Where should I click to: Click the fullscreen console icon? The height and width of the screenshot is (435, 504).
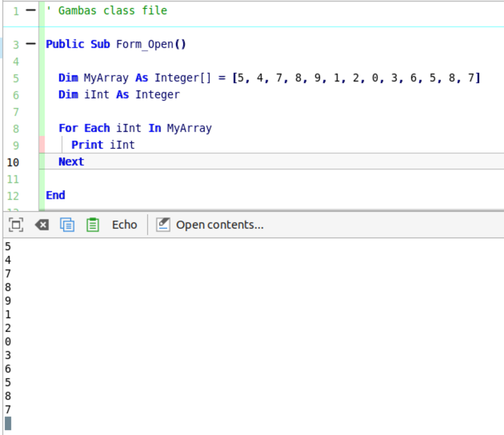[16, 225]
